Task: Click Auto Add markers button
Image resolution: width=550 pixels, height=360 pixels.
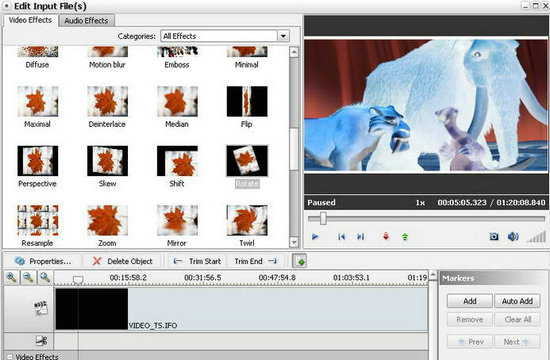Action: pyautogui.click(x=517, y=301)
